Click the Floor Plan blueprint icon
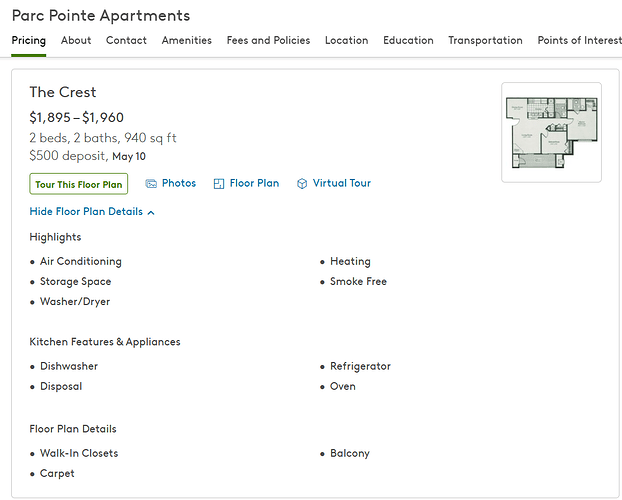This screenshot has width=622, height=500. (x=219, y=184)
